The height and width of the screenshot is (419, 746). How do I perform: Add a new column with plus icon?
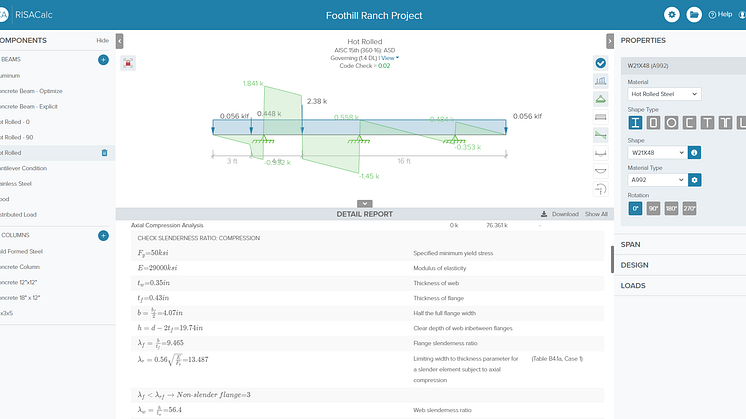pyautogui.click(x=103, y=235)
